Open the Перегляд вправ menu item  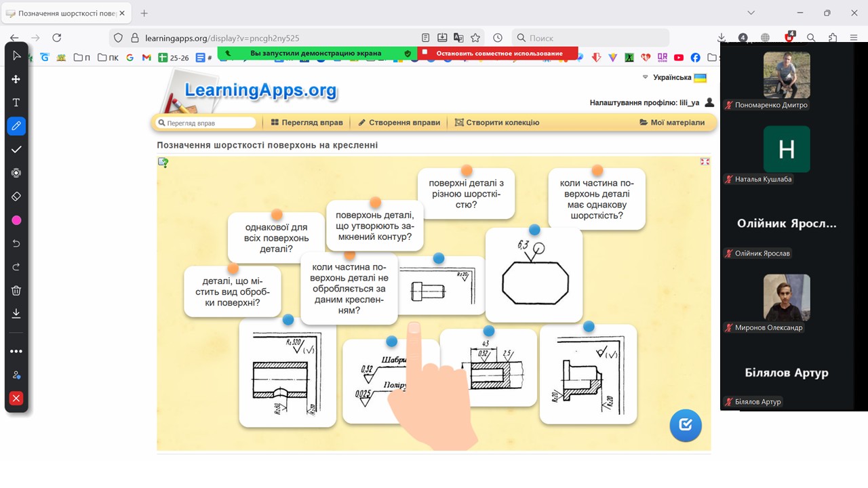coord(307,123)
